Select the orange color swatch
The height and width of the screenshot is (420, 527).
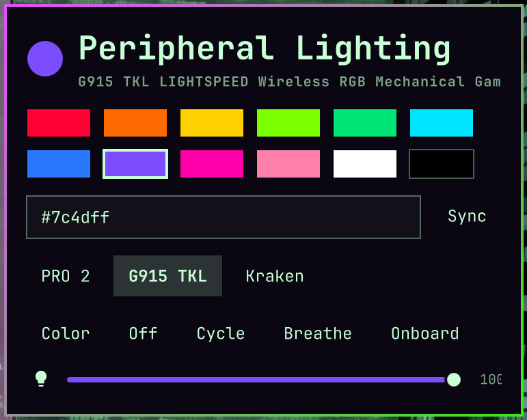click(135, 123)
